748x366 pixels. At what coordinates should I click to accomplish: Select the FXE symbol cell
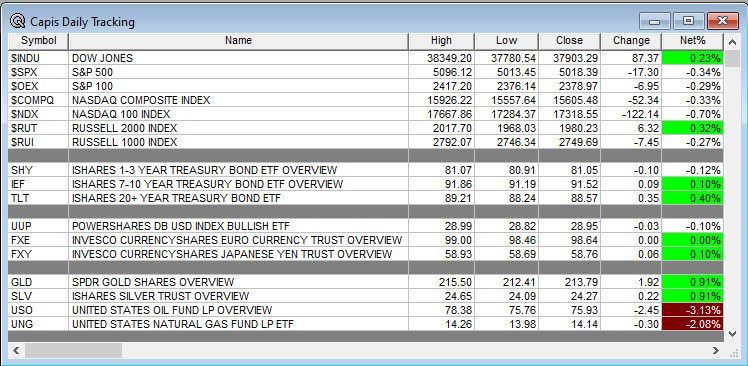click(x=39, y=240)
